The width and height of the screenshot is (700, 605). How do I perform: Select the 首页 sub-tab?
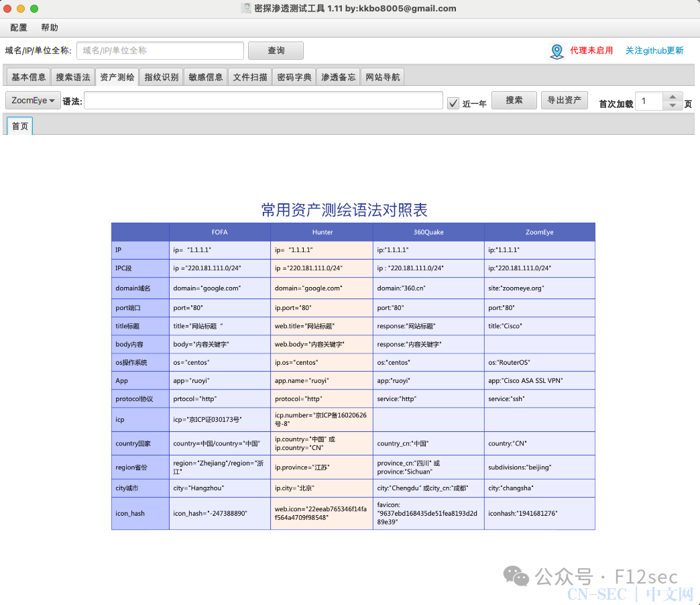[x=19, y=126]
